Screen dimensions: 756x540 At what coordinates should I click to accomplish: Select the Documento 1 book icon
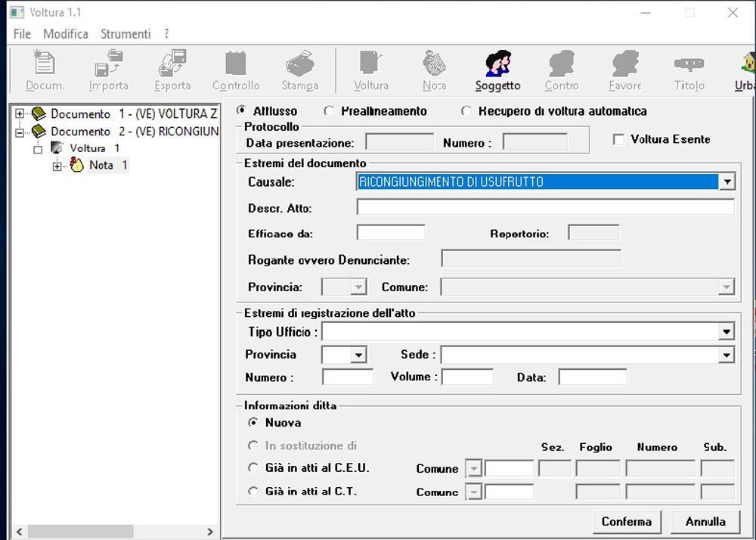[x=39, y=113]
